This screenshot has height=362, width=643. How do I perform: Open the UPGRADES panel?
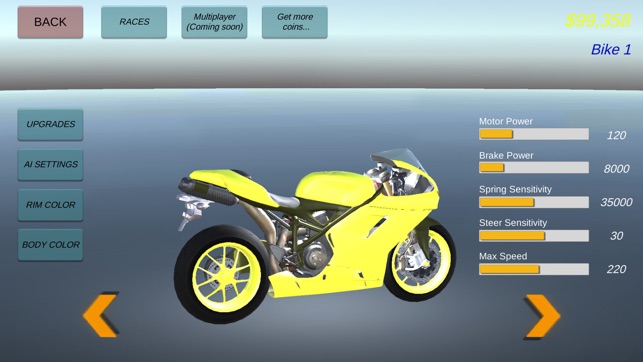coord(50,125)
